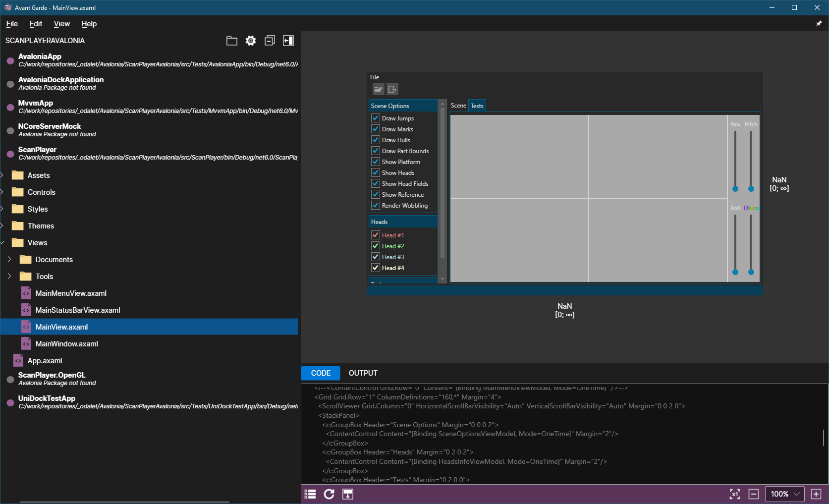Uncheck the Draw Jumps option
The height and width of the screenshot is (504, 829).
375,118
